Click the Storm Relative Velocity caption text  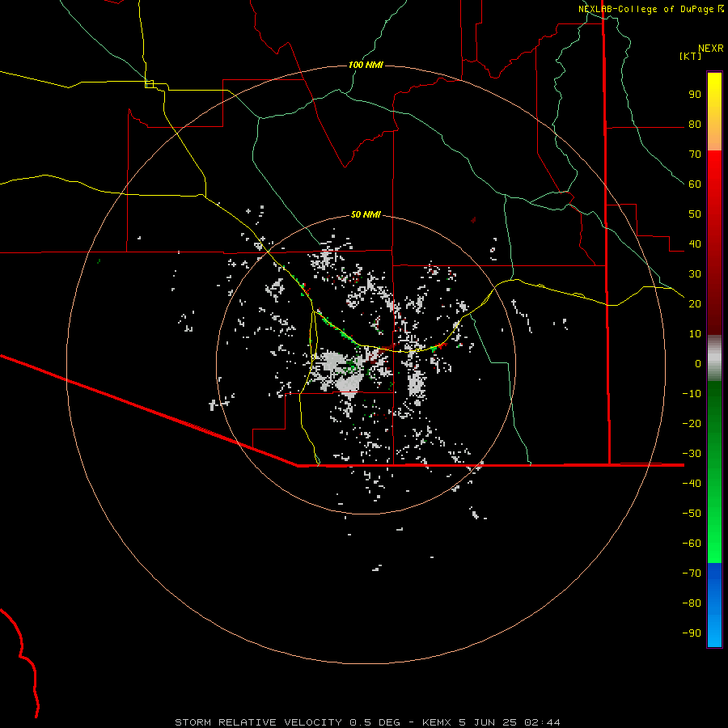[x=258, y=722]
